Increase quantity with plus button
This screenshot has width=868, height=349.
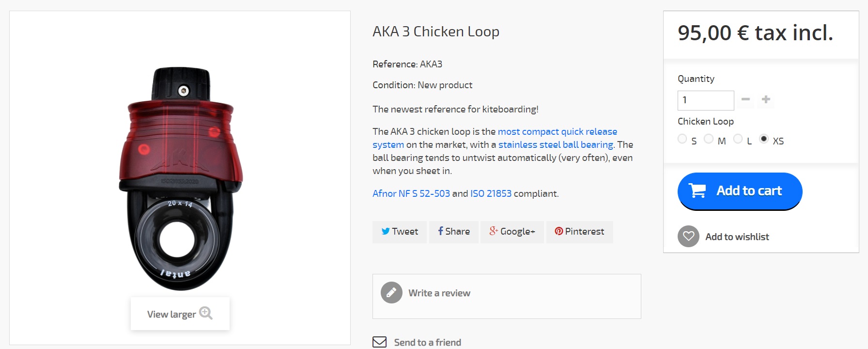[x=766, y=99]
